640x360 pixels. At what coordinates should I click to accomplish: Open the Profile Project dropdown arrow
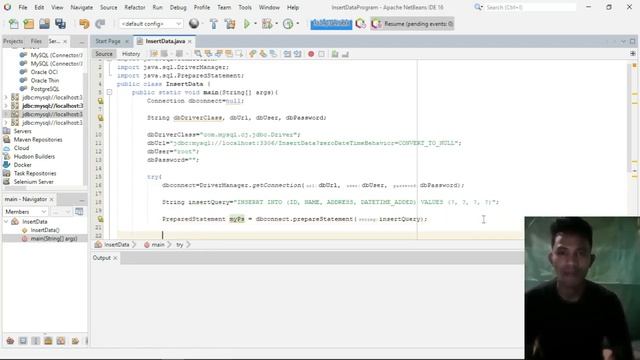(x=298, y=24)
